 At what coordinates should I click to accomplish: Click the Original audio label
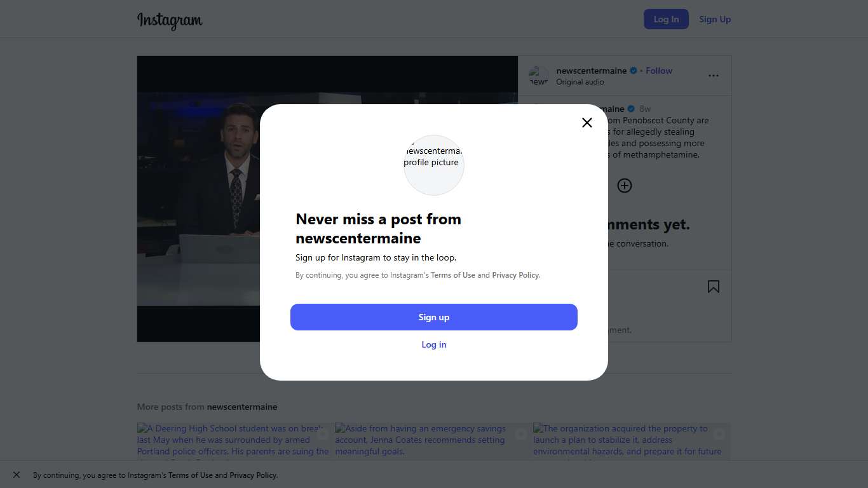(580, 82)
